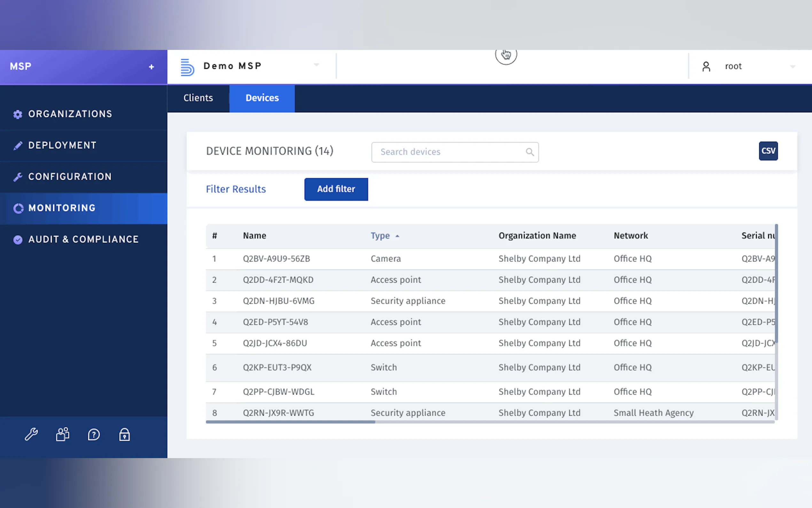
Task: Click the root user profile icon
Action: coord(706,67)
